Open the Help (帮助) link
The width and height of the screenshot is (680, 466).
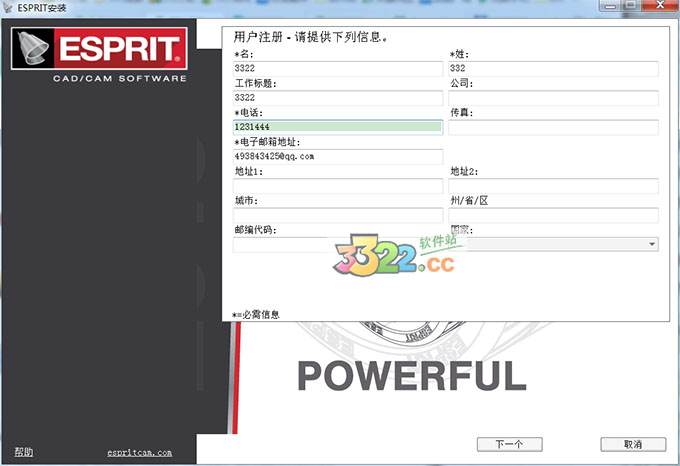pos(23,452)
